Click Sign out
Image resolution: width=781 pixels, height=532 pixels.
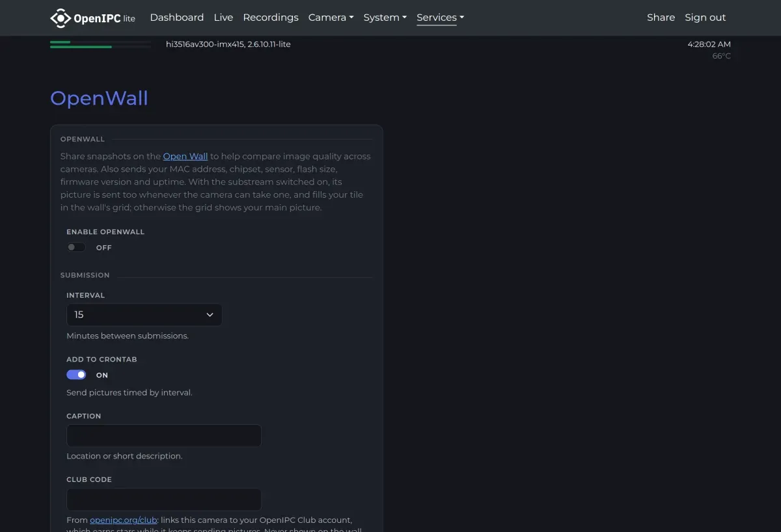click(x=705, y=18)
